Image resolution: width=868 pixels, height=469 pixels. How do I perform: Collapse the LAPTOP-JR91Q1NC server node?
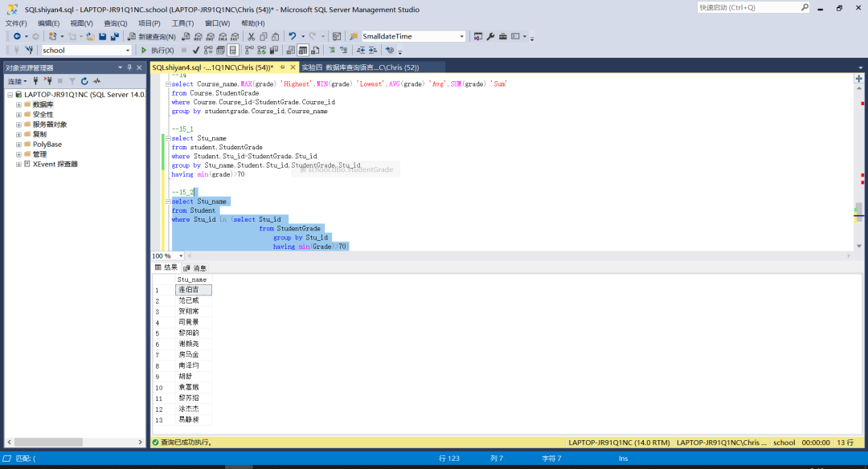coord(10,95)
